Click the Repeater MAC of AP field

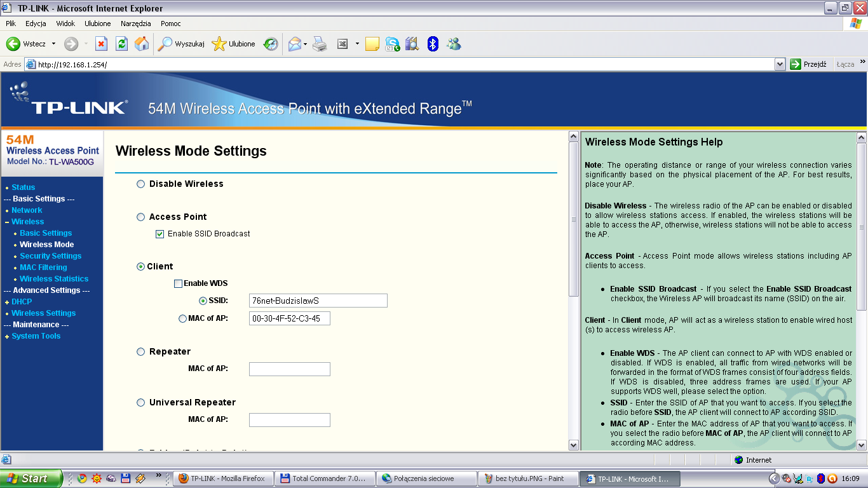click(x=290, y=369)
